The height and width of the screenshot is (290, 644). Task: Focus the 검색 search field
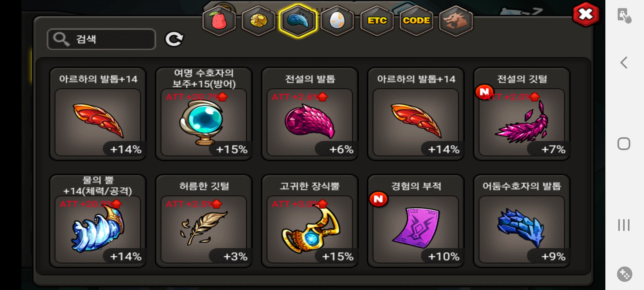[101, 39]
